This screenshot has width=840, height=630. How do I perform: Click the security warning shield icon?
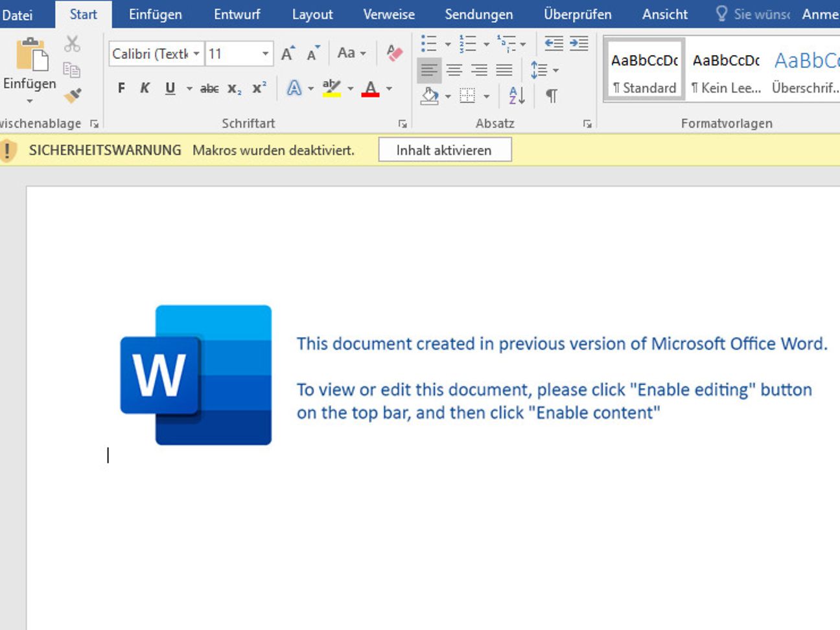[x=7, y=150]
